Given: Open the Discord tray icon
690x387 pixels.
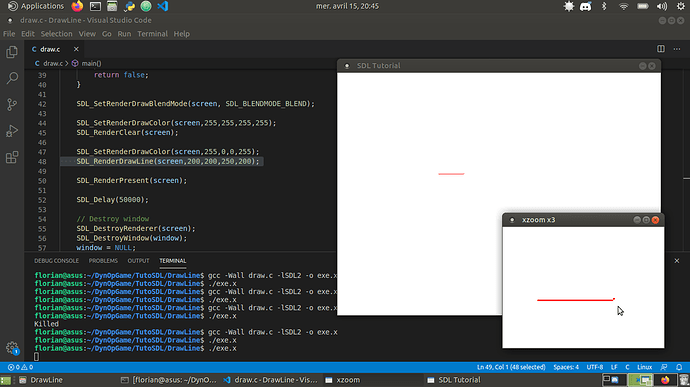Looking at the screenshot, I should [586, 6].
